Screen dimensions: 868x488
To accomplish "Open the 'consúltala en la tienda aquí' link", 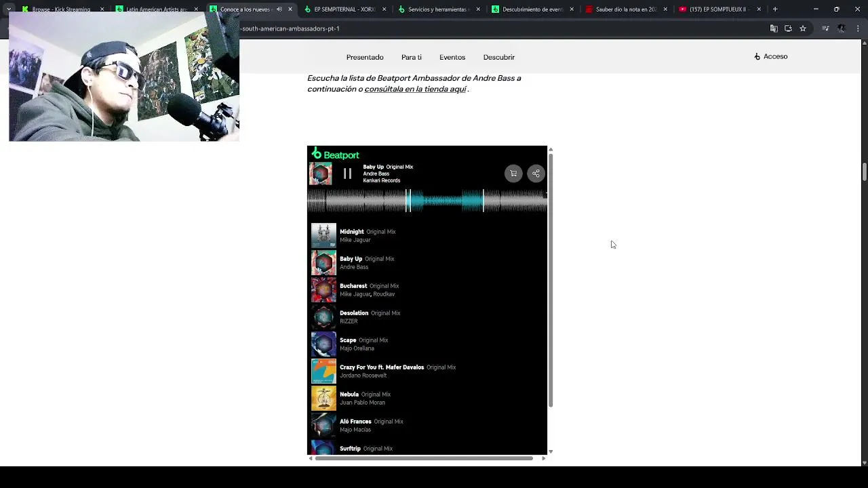I will point(415,89).
